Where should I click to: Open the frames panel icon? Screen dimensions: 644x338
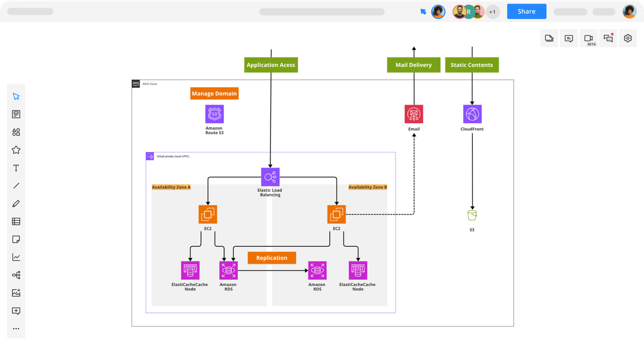549,39
